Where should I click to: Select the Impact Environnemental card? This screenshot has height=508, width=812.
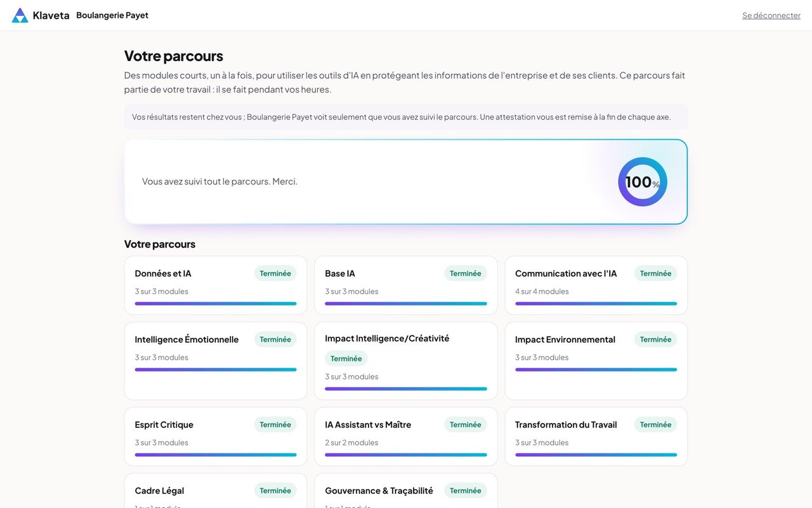(596, 361)
